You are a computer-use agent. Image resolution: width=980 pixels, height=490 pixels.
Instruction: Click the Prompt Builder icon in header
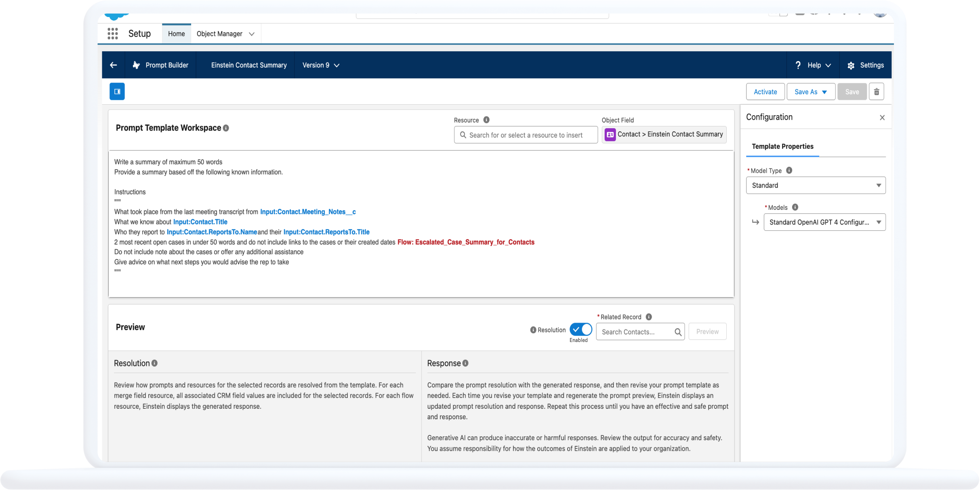136,65
